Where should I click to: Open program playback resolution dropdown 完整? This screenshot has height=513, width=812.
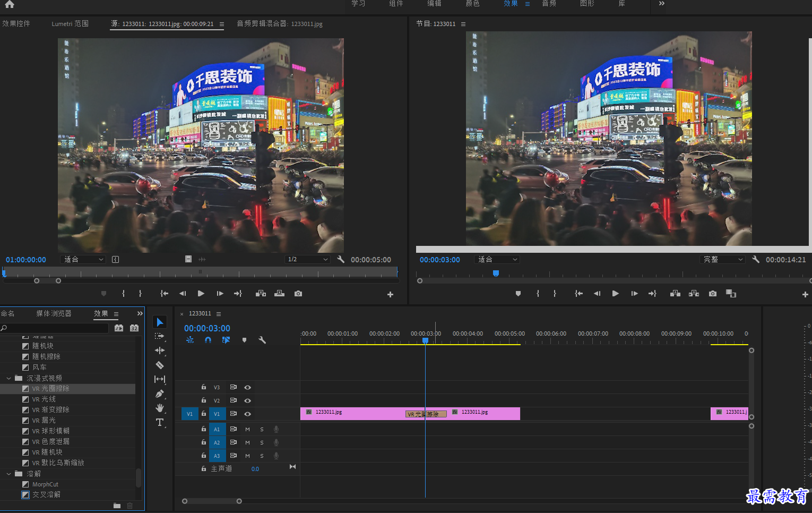tap(722, 259)
